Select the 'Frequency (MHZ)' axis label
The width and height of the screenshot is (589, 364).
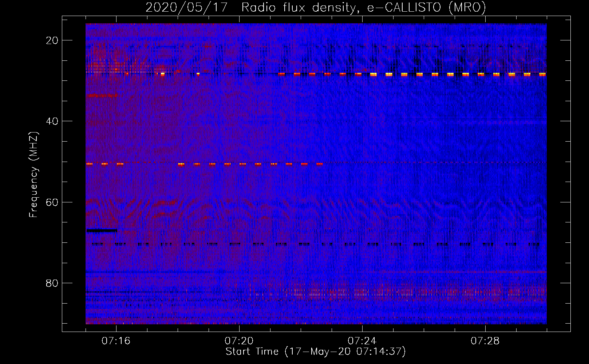33,175
